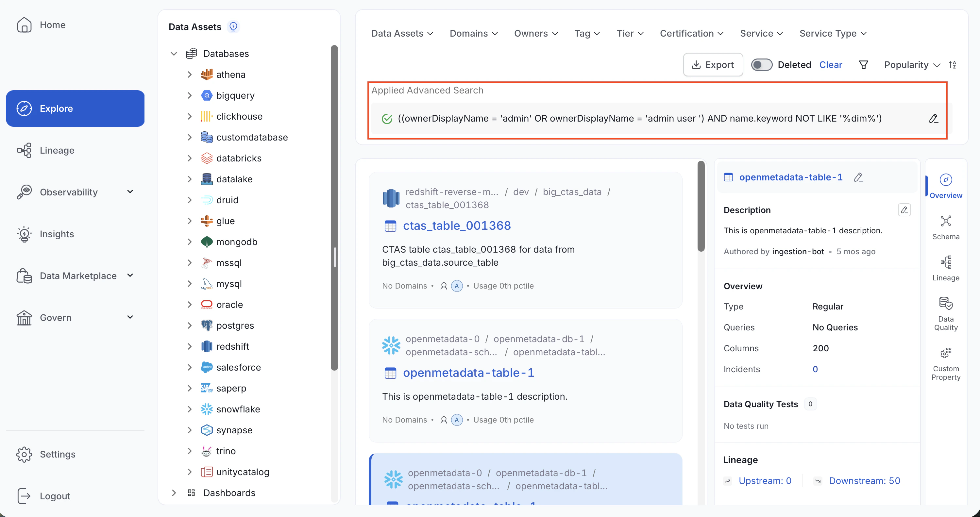Open Settings from the sidebar
The height and width of the screenshot is (517, 980).
point(46,454)
